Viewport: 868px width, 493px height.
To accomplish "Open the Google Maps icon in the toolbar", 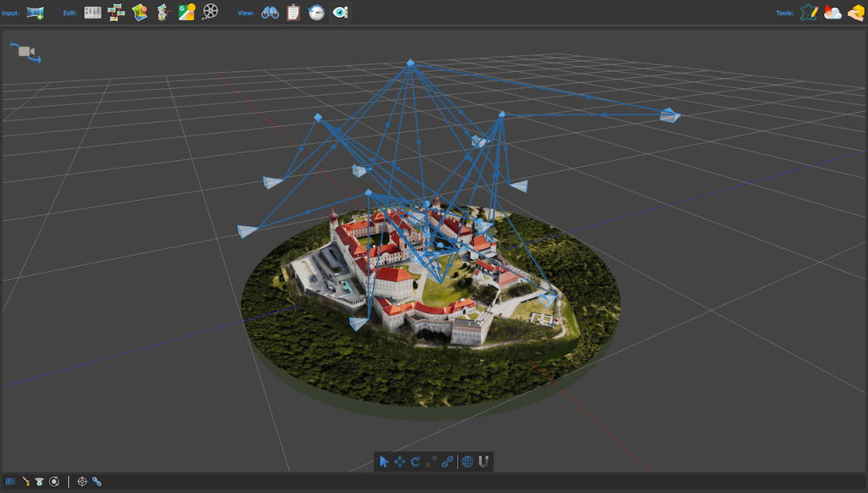I will pyautogui.click(x=187, y=12).
